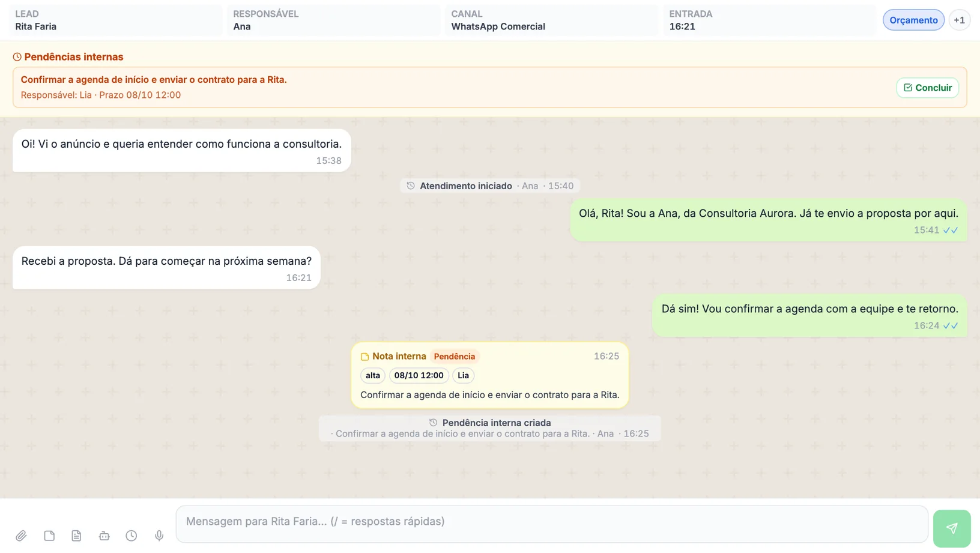Show additional tags via +1 badge
Screen dimensions: 980x553
pos(960,20)
